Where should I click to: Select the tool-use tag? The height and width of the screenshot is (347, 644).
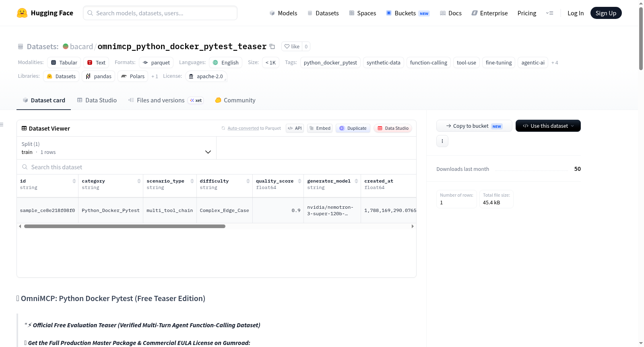tap(466, 62)
